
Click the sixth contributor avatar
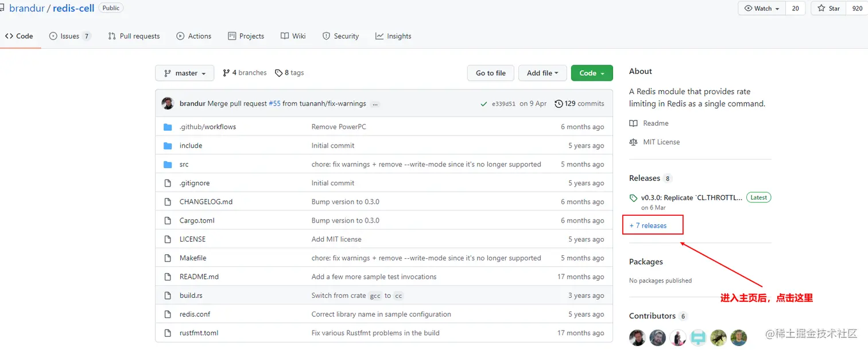[x=739, y=337]
